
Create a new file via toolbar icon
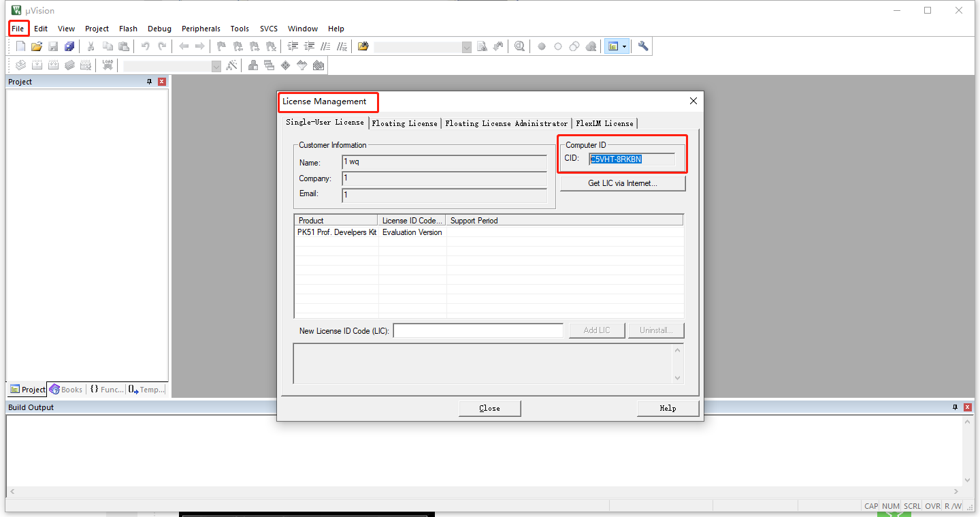[x=20, y=46]
